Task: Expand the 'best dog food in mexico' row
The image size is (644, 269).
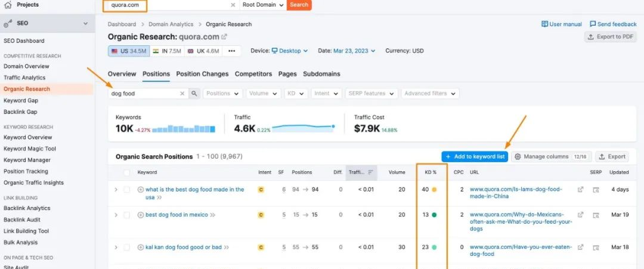Action: 116,215
